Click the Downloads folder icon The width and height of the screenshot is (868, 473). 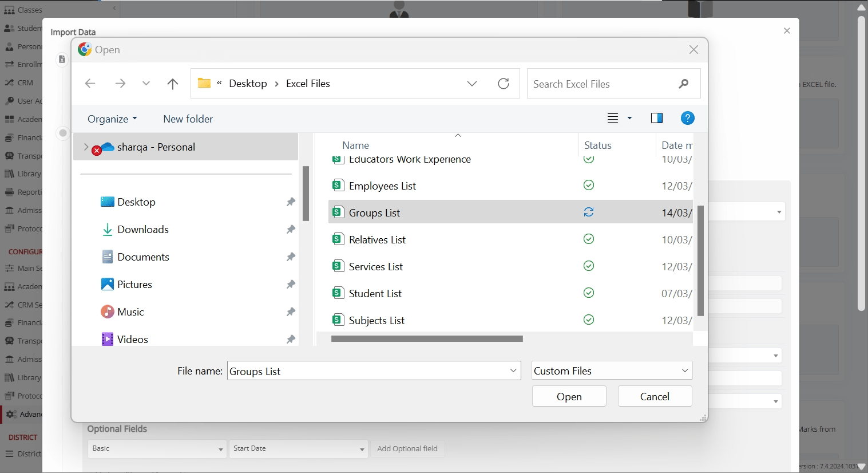pyautogui.click(x=107, y=230)
